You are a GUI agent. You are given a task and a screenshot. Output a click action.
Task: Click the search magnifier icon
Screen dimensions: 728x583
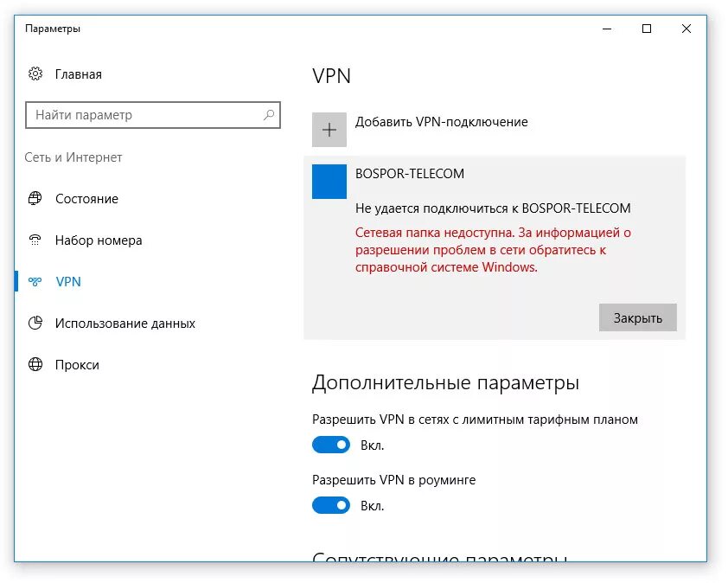pos(269,115)
